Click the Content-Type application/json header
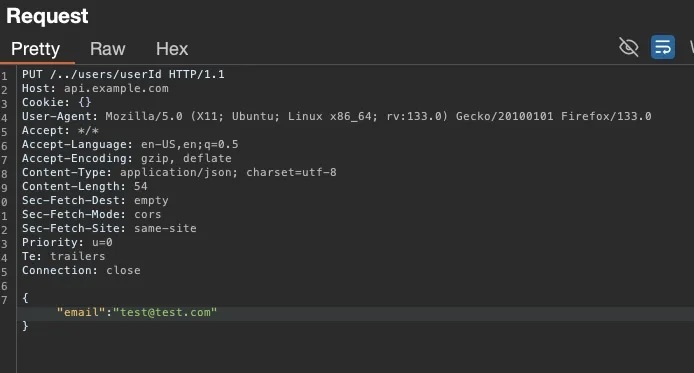This screenshot has height=373, width=694. coord(179,173)
